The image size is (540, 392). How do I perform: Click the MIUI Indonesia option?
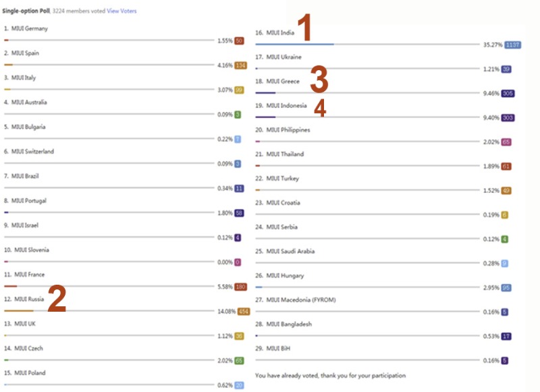[x=286, y=106]
